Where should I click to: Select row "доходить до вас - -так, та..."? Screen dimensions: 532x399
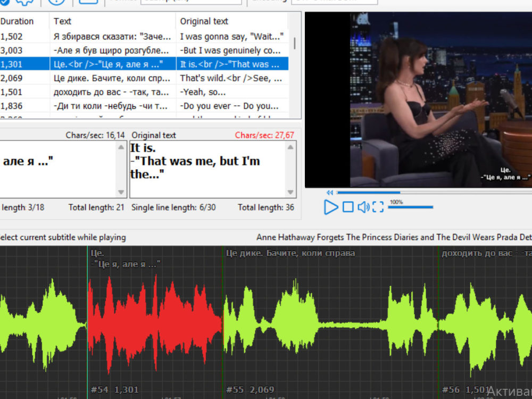point(144,92)
